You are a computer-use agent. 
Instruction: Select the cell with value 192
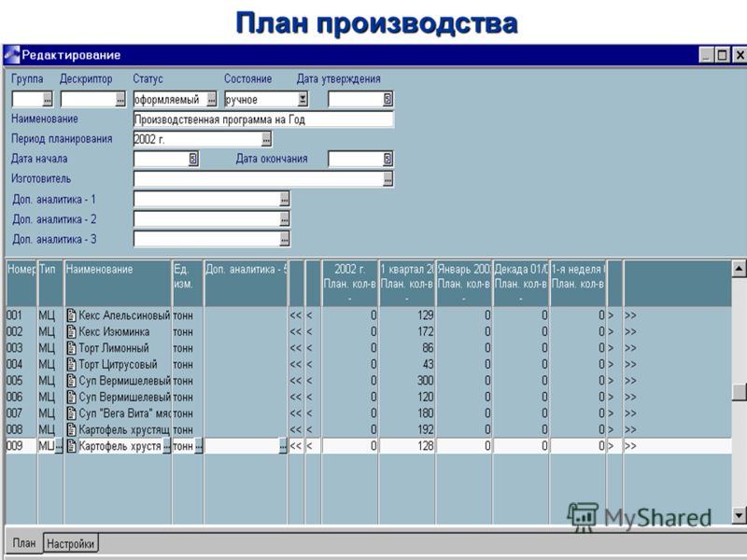[x=407, y=429]
